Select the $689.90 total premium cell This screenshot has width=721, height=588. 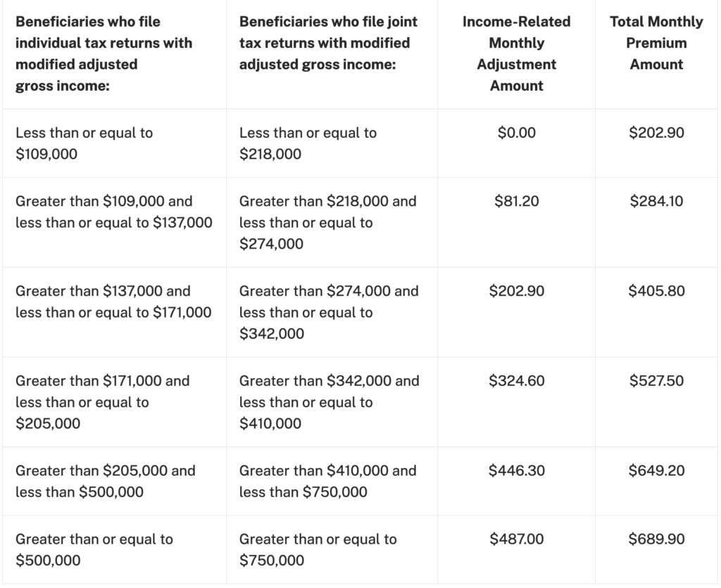click(x=656, y=539)
